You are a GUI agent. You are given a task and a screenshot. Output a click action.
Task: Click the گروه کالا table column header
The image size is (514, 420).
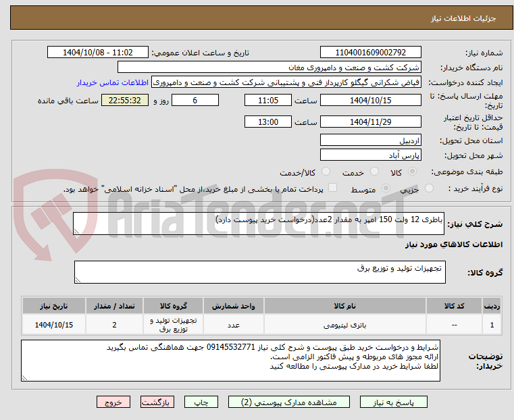pos(174,306)
